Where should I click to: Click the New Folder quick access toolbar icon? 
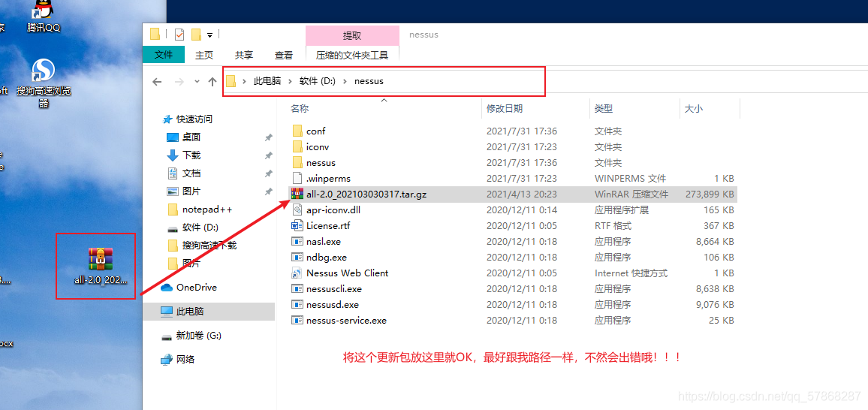click(196, 35)
